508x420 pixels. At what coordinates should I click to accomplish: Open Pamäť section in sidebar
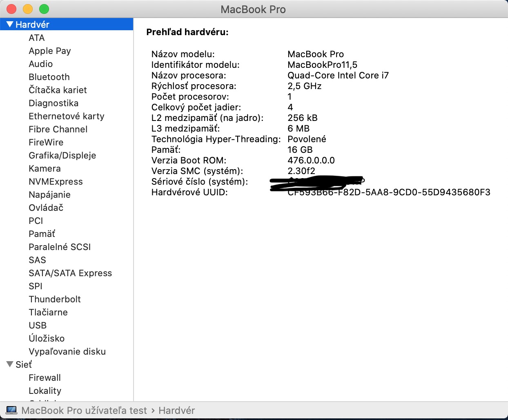click(x=42, y=234)
